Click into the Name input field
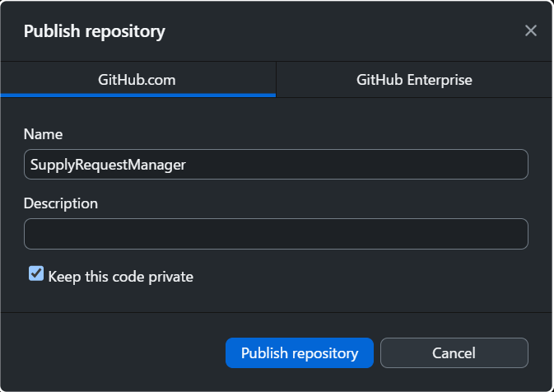The image size is (554, 392). pos(276,165)
